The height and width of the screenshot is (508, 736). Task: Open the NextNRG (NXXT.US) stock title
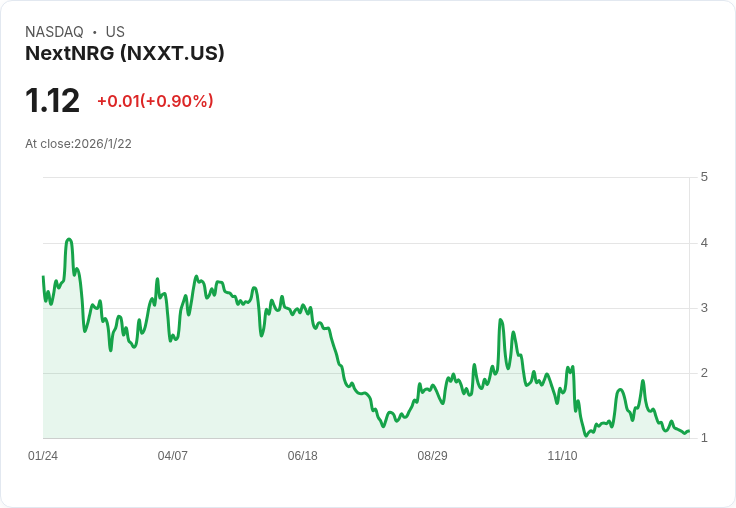[x=125, y=53]
